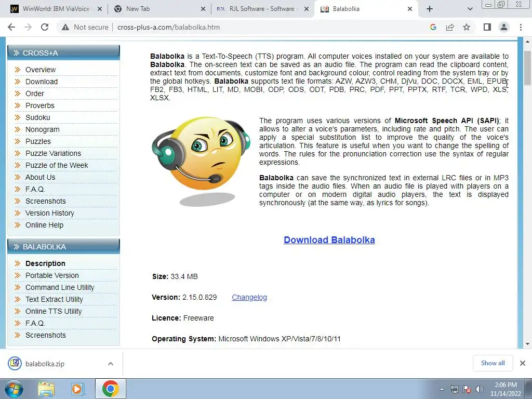532x399 pixels.
Task: Toggle the browser side panel
Action: 487,27
